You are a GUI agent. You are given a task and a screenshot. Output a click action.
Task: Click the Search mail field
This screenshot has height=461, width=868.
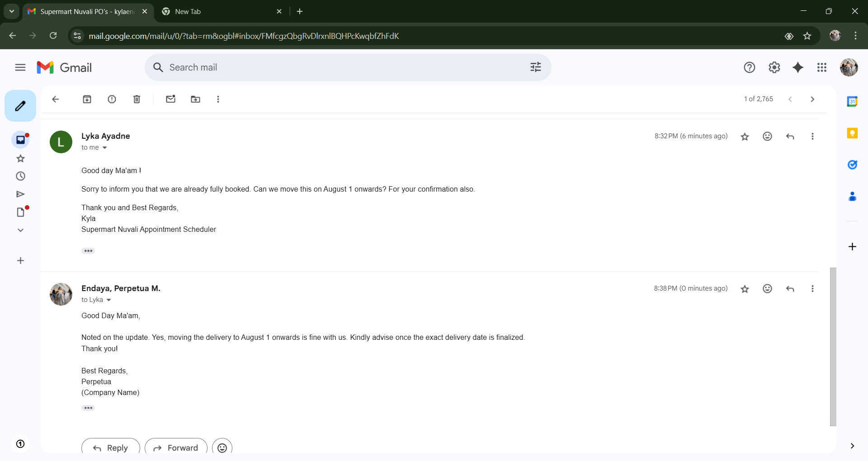point(348,67)
